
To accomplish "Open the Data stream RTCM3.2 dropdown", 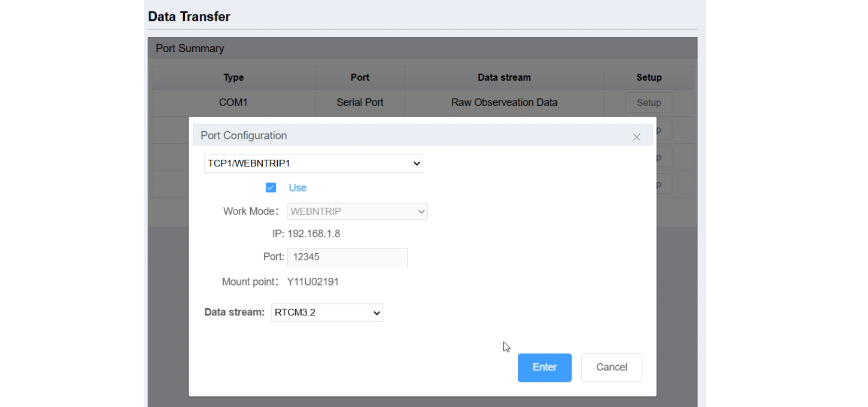I will click(x=327, y=312).
